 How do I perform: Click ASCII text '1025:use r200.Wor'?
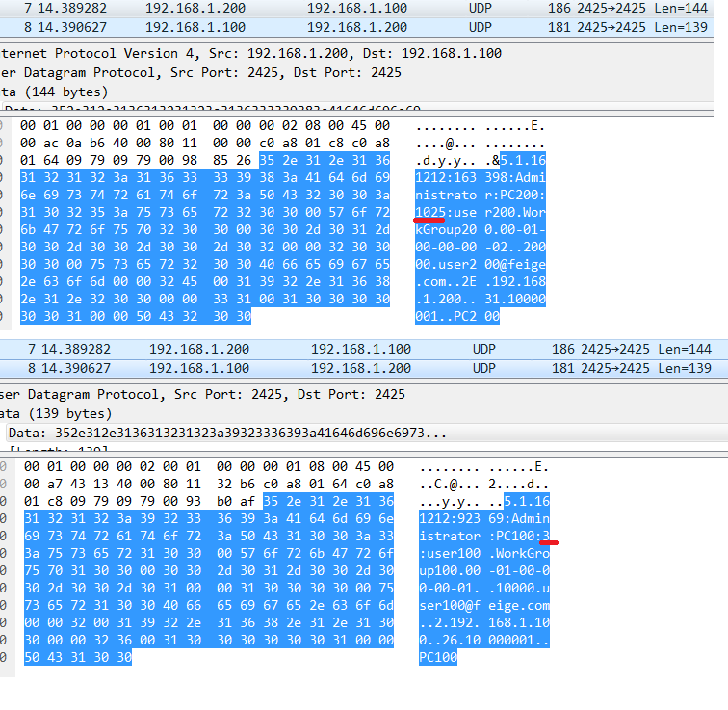pyautogui.click(x=481, y=212)
